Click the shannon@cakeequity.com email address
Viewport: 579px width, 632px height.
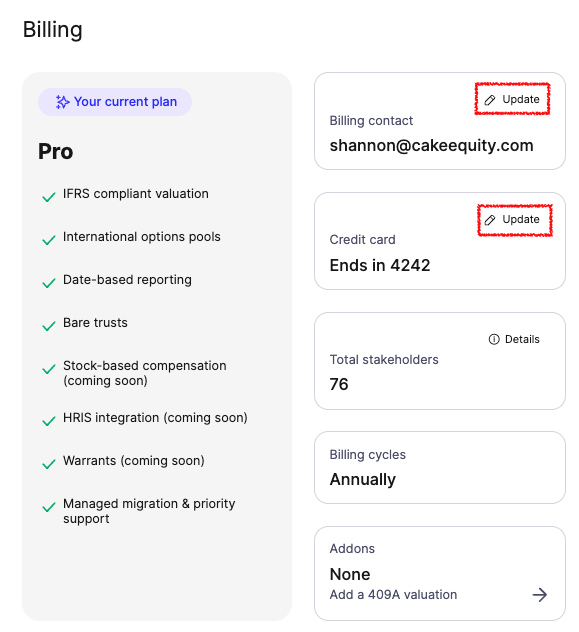(x=431, y=145)
